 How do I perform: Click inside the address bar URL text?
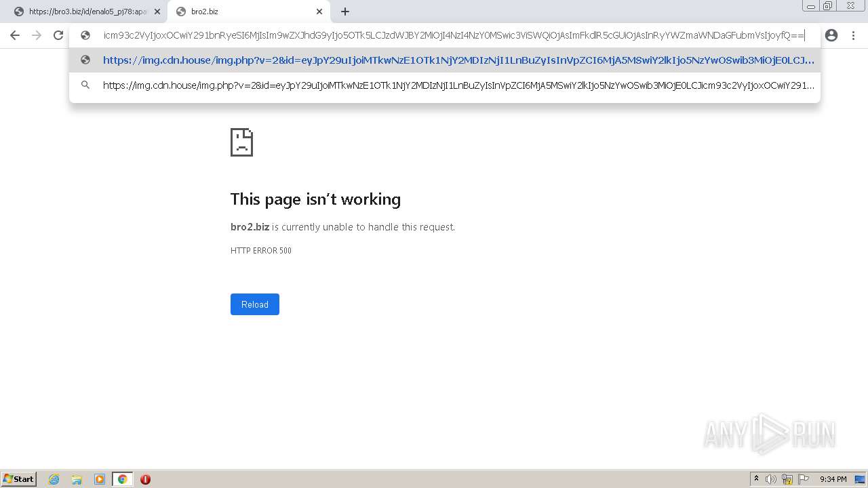tap(454, 35)
